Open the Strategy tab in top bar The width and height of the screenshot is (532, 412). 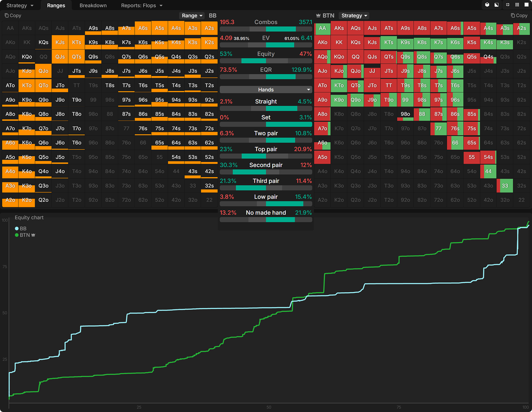tap(20, 6)
